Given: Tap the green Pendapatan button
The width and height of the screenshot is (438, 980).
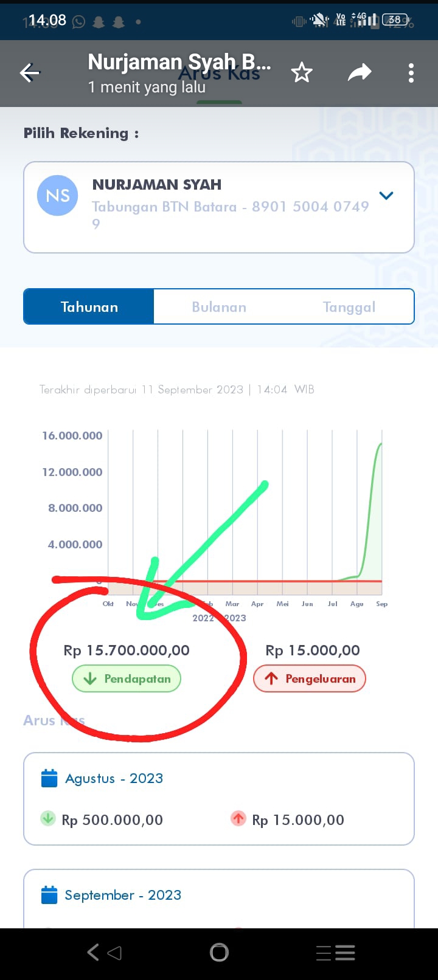Looking at the screenshot, I should (127, 678).
